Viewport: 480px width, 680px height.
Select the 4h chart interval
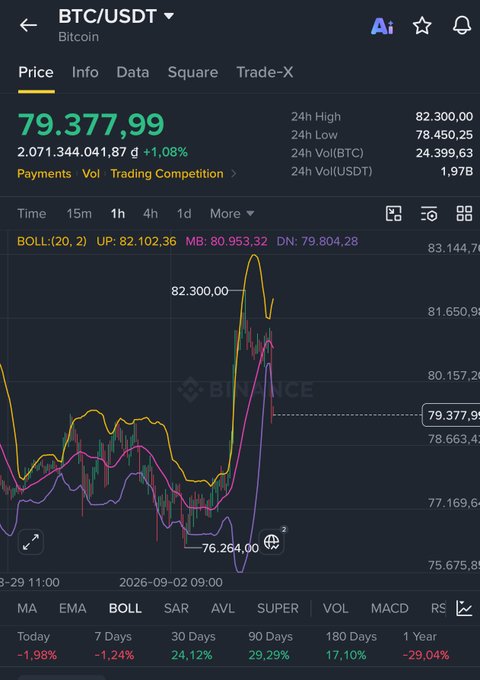(x=150, y=213)
